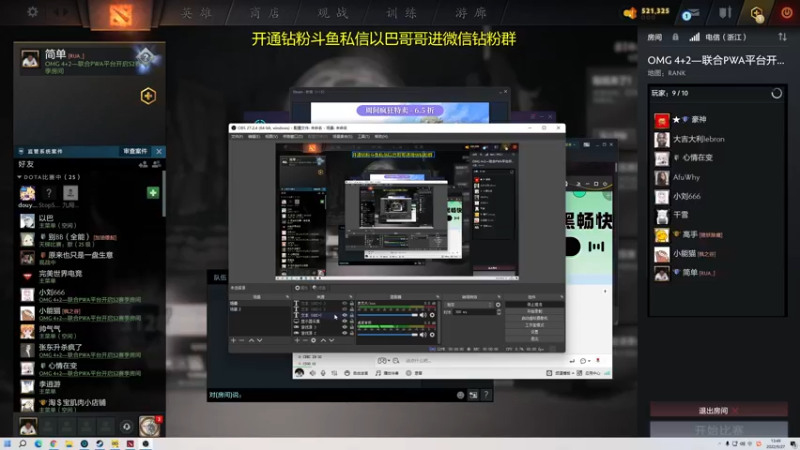800x450 pixels.
Task: Move selected OBS source up
Action: pyautogui.click(x=323, y=340)
